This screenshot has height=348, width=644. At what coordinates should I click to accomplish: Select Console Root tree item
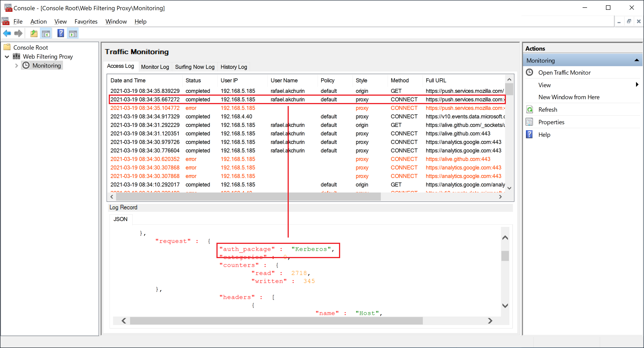point(30,47)
